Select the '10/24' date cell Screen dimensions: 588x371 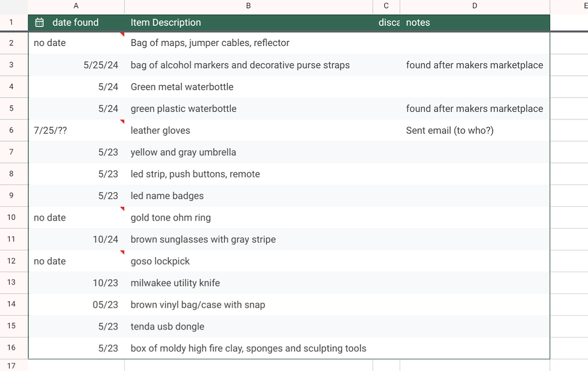[105, 239]
